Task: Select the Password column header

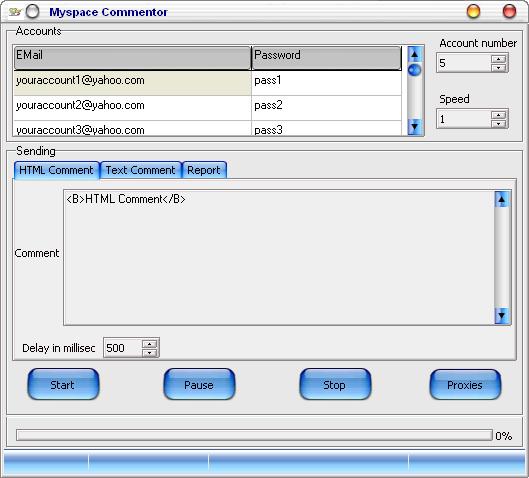Action: point(327,58)
